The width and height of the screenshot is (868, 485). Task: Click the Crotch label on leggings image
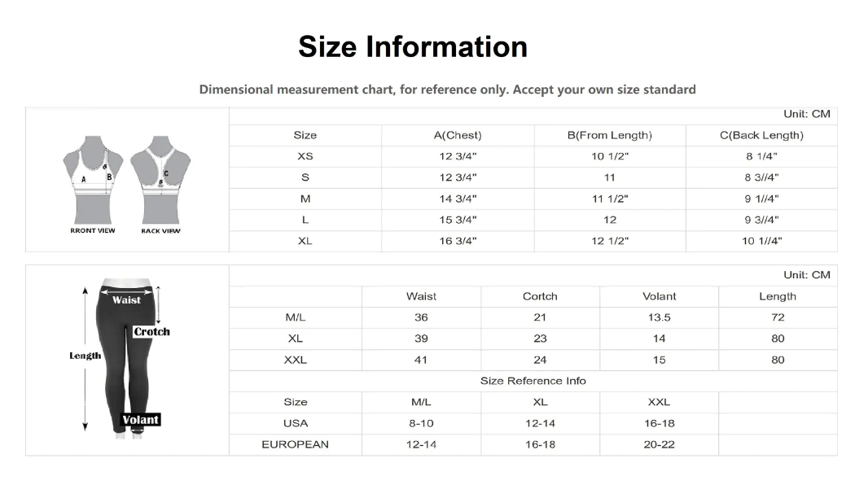tap(151, 332)
